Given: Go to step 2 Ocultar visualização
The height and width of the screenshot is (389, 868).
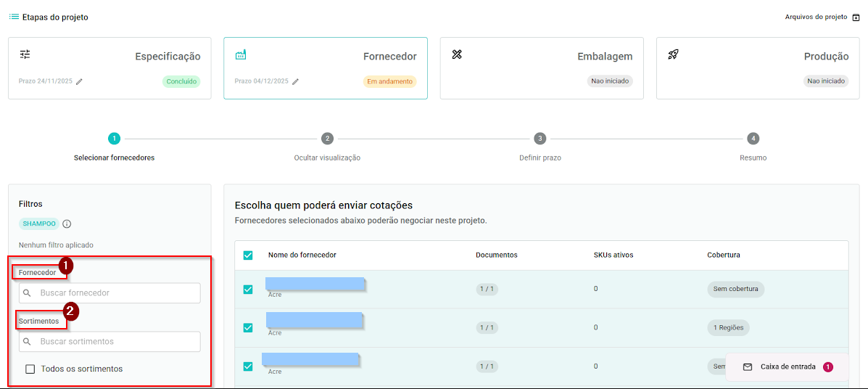Looking at the screenshot, I should coord(327,139).
